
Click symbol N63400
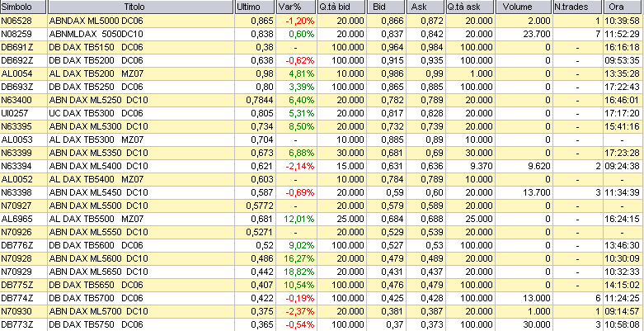[x=16, y=100]
